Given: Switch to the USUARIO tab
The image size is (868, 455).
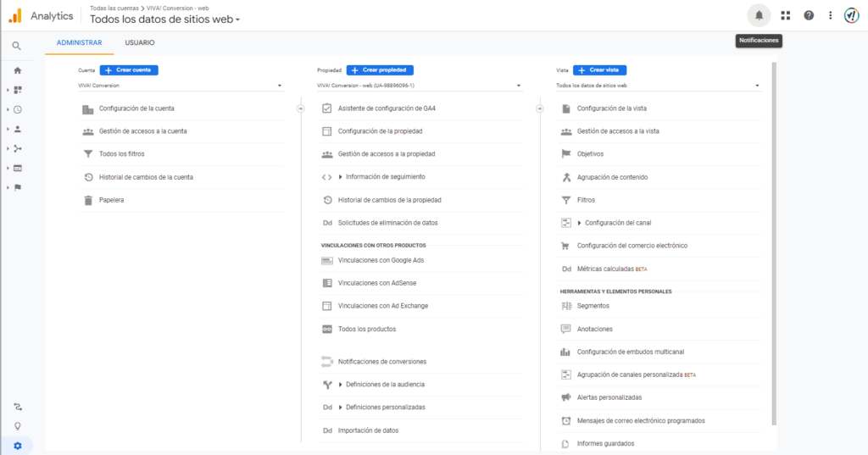Looking at the screenshot, I should pos(140,42).
